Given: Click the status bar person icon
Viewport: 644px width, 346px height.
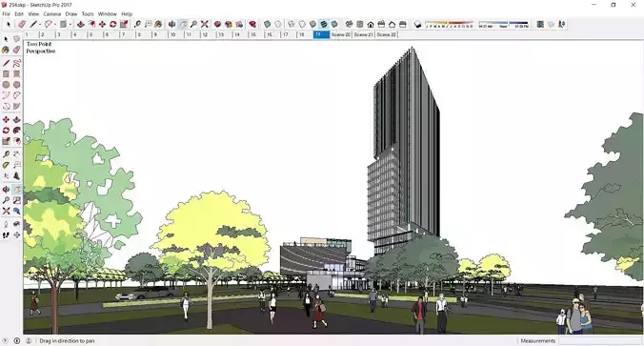Looking at the screenshot, I should [x=29, y=340].
